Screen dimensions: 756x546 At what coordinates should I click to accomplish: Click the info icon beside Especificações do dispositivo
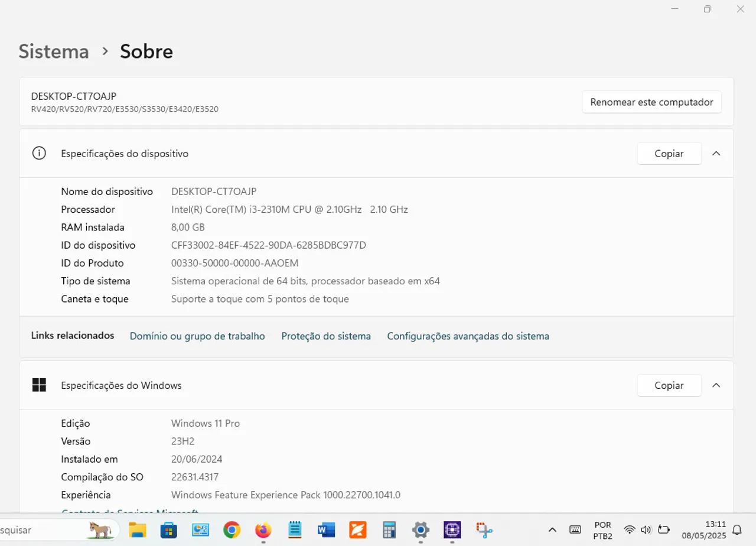39,154
